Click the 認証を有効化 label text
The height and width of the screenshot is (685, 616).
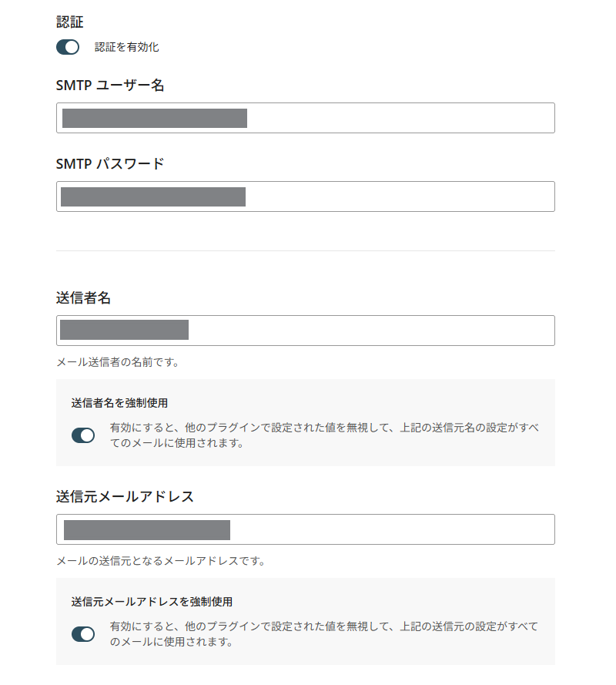(126, 47)
